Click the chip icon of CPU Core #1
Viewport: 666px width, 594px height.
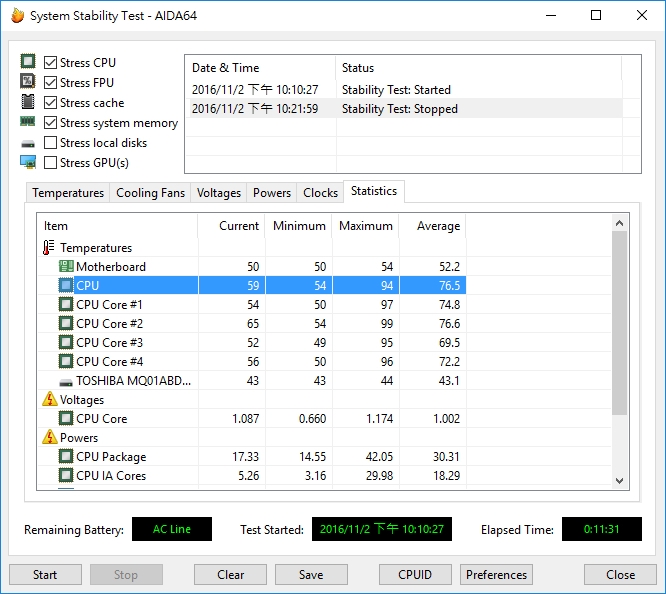click(66, 304)
